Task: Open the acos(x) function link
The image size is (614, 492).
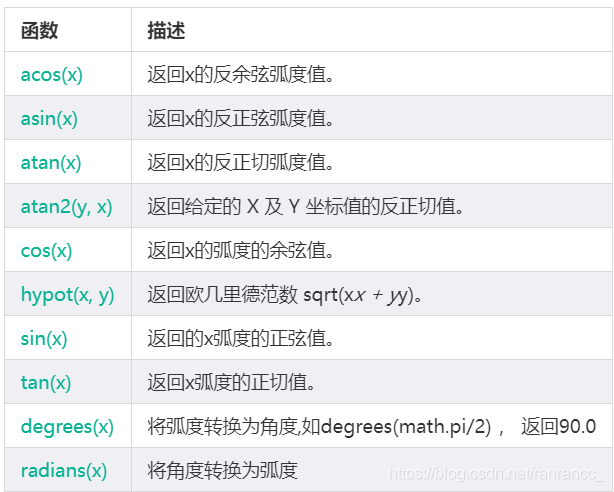Action: [x=52, y=74]
